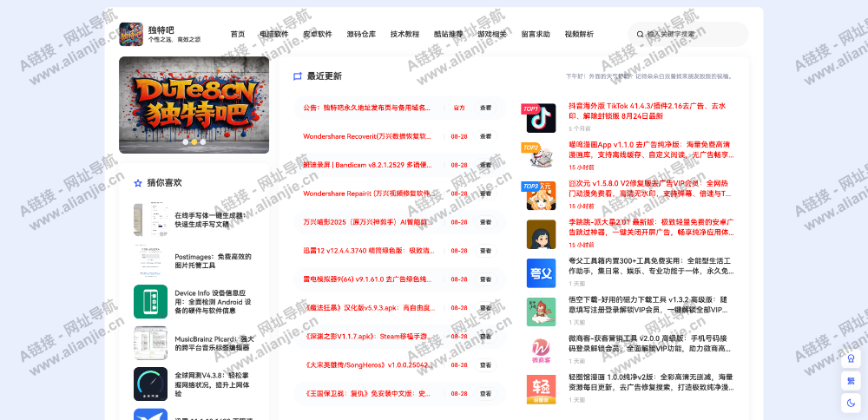Click 查看 for 王国保卫战 row
This screenshot has height=420, width=868.
pyautogui.click(x=485, y=394)
